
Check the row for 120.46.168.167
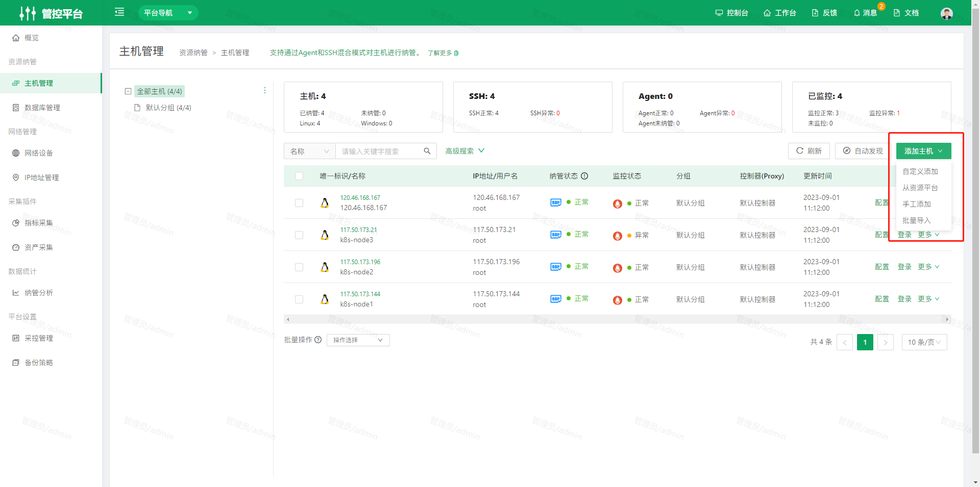[x=299, y=203]
